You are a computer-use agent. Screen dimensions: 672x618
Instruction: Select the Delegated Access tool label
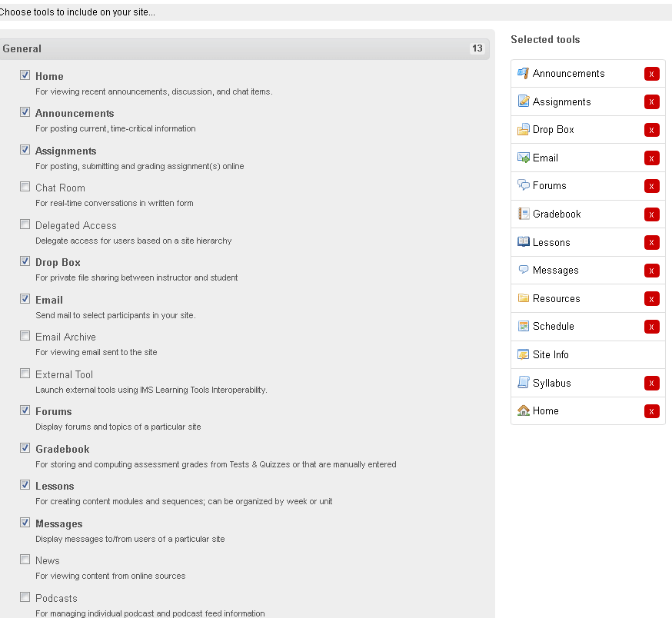click(76, 225)
